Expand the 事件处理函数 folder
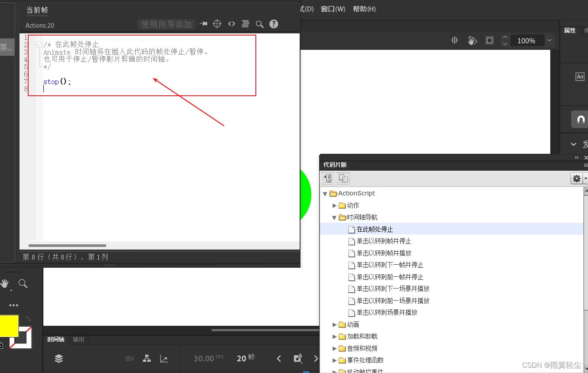The image size is (588, 373). pyautogui.click(x=334, y=360)
